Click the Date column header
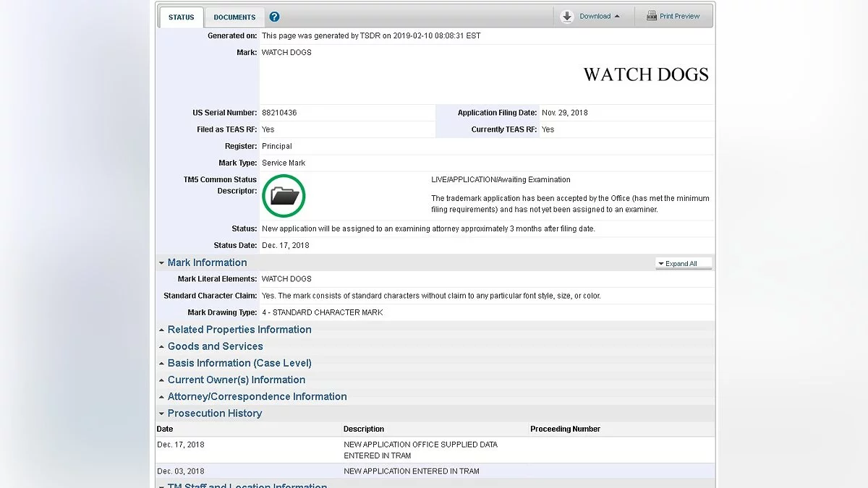This screenshot has height=488, width=868. (165, 429)
